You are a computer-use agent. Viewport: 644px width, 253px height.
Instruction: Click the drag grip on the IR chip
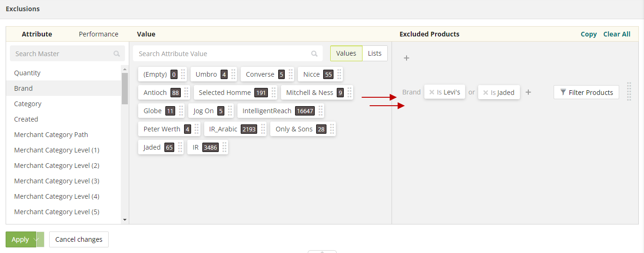[224, 147]
